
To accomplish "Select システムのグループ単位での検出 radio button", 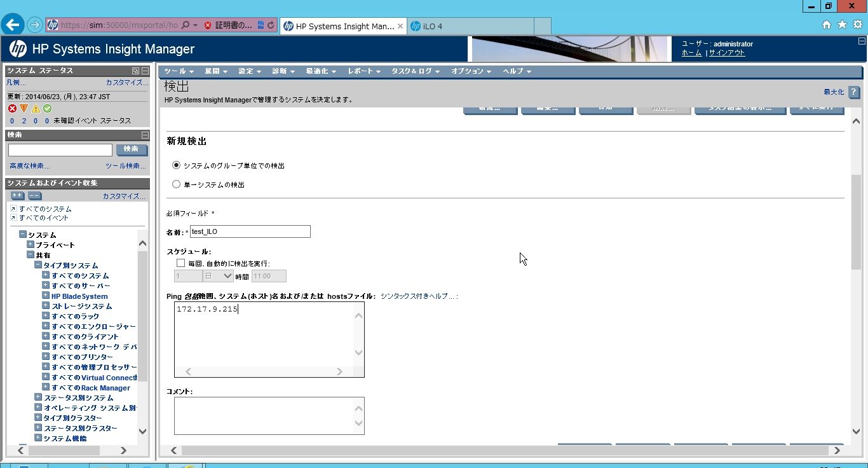I will (x=177, y=165).
